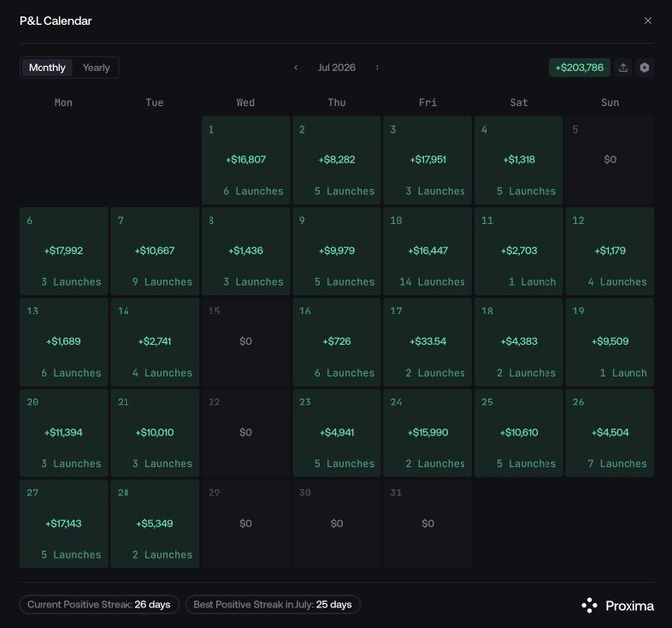
Task: Select July 26 cell showing +$4,504
Action: tap(610, 433)
